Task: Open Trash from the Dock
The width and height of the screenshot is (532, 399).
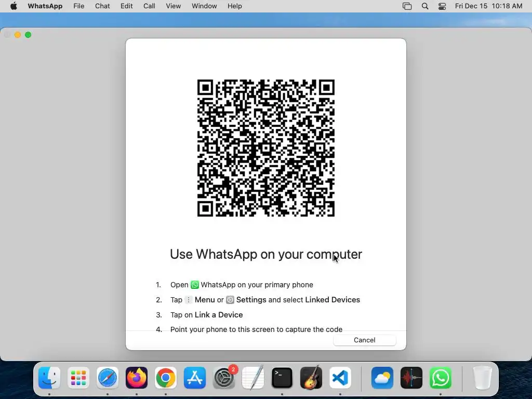Action: (x=482, y=378)
